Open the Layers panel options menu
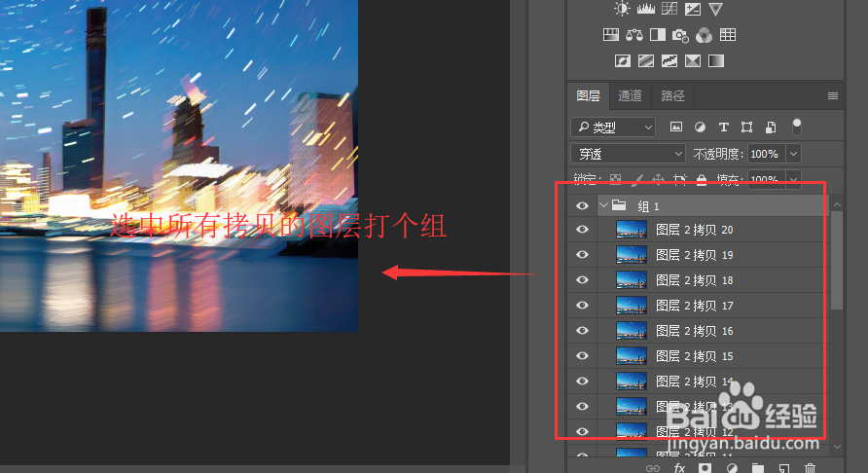This screenshot has width=868, height=473. [833, 95]
